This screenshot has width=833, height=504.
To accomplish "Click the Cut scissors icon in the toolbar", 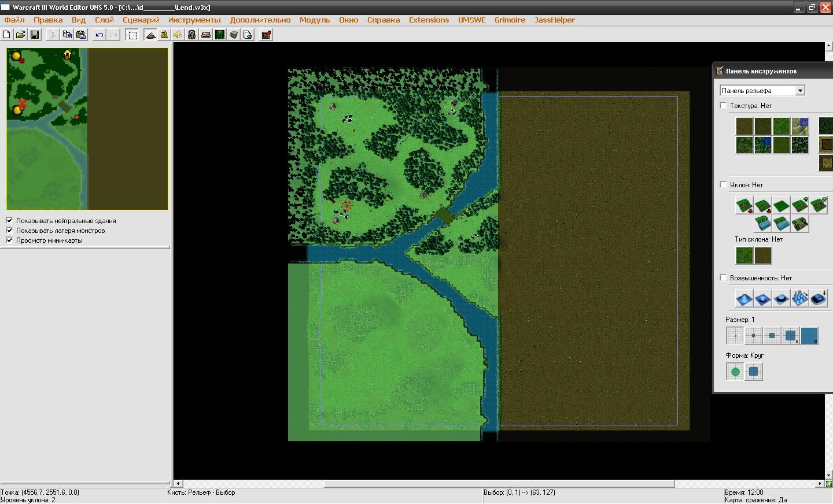I will 53,35.
